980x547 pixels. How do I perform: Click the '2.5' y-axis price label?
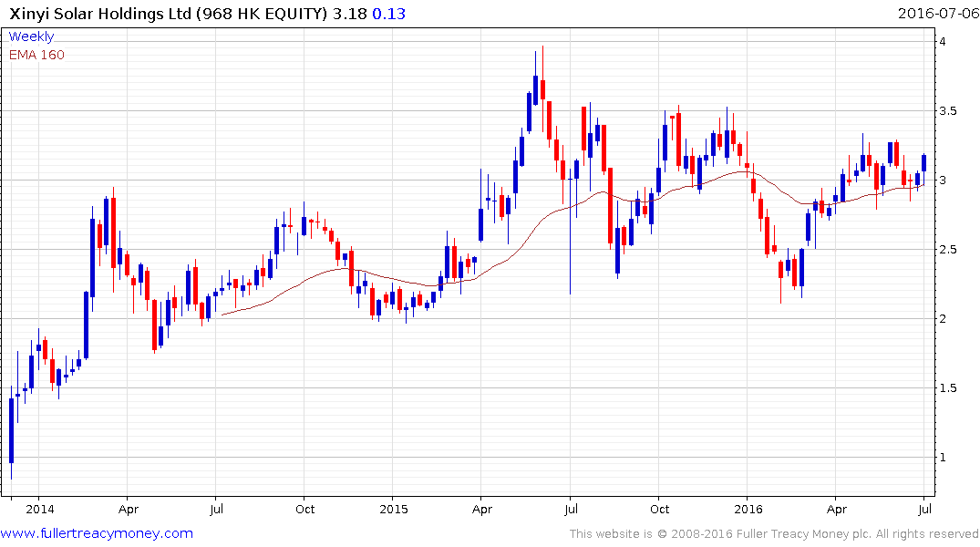(948, 250)
